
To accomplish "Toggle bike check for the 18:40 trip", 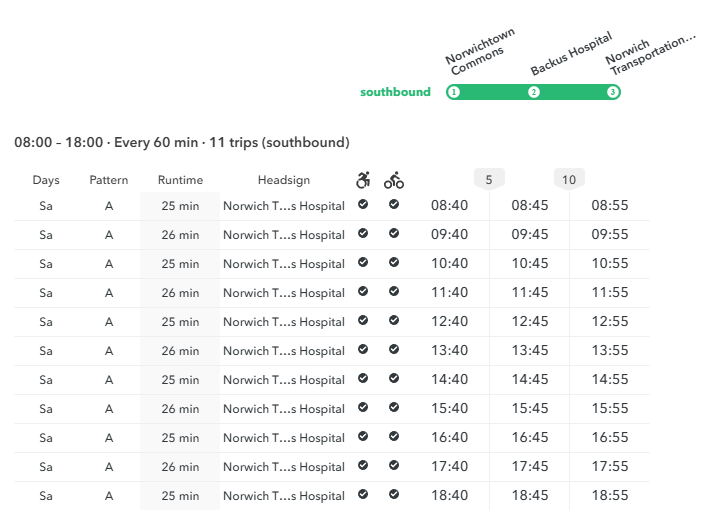I will (394, 494).
